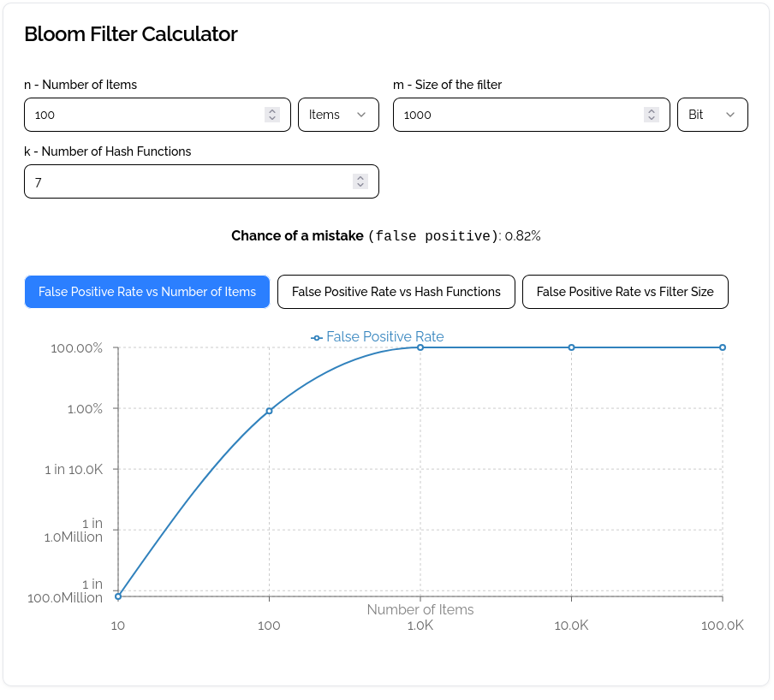Switch to False Positive Rate vs Hash Functions
774x700 pixels.
click(396, 292)
